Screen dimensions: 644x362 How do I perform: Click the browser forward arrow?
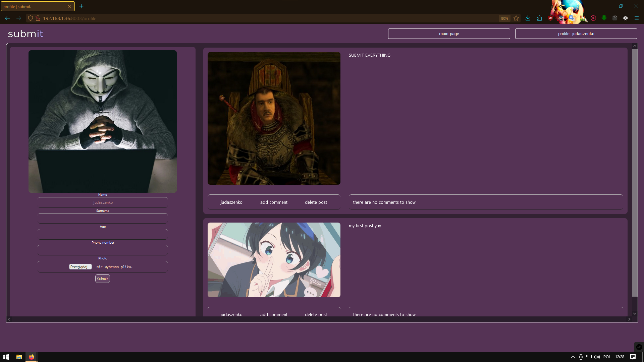[x=19, y=18]
